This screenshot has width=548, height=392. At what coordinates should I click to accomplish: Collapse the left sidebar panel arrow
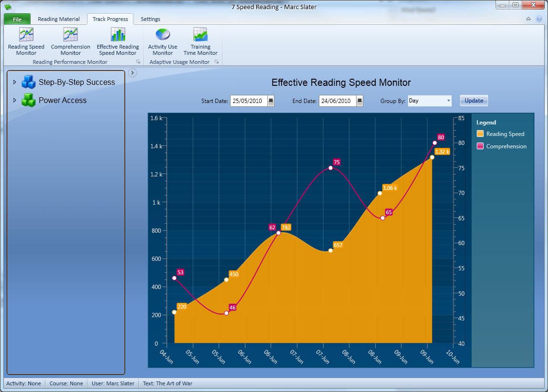coord(133,72)
